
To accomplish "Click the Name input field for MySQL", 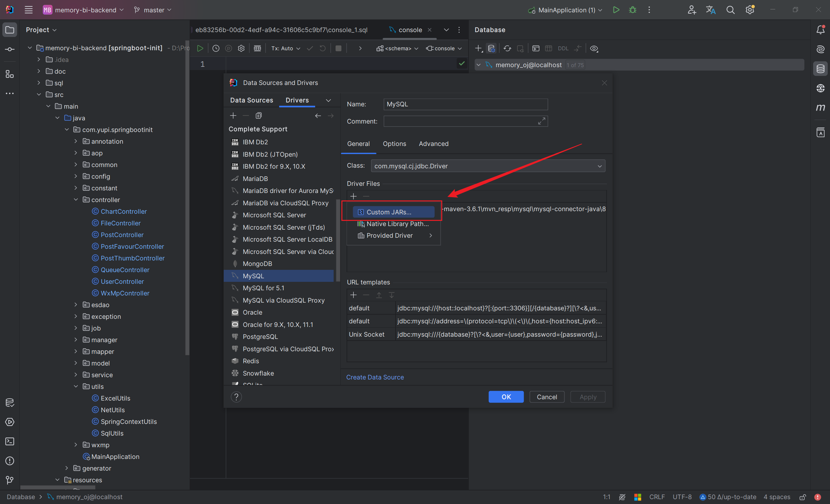I will pyautogui.click(x=465, y=104).
